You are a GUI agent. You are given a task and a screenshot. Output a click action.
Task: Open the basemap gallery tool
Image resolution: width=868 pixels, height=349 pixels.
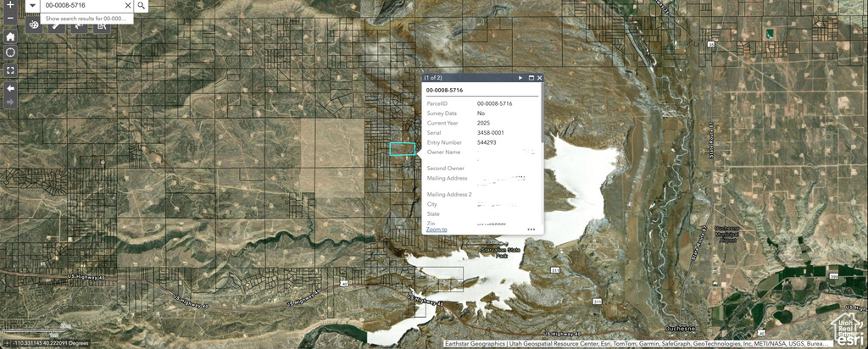33,25
